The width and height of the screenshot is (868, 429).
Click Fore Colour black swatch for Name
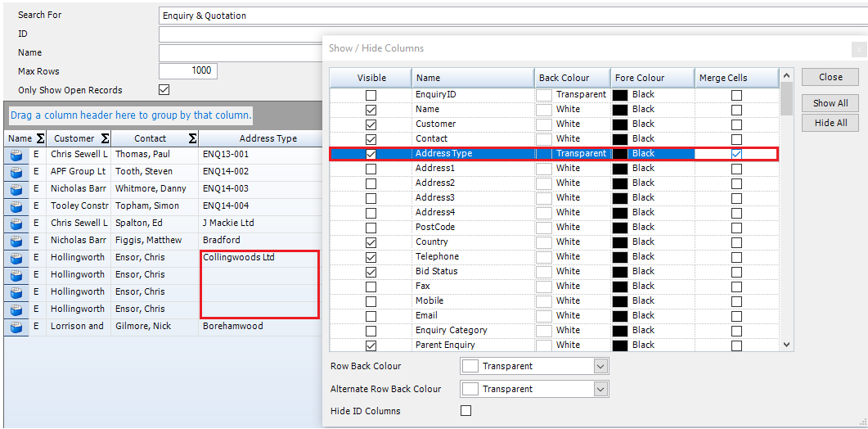click(x=620, y=109)
